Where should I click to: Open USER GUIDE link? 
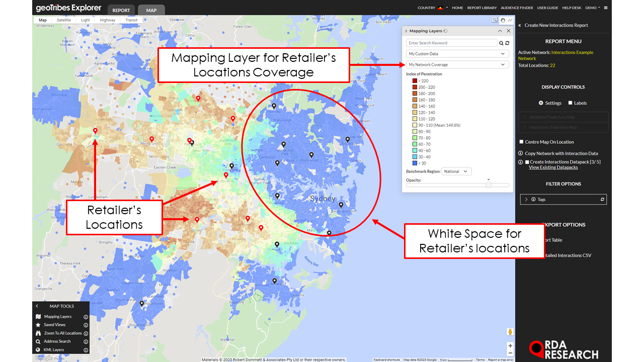coord(547,8)
